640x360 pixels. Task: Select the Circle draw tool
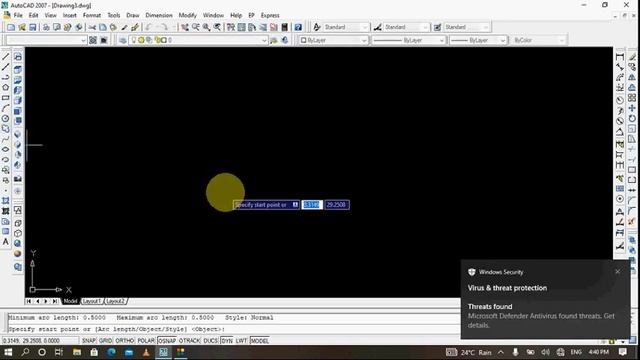pos(6,118)
